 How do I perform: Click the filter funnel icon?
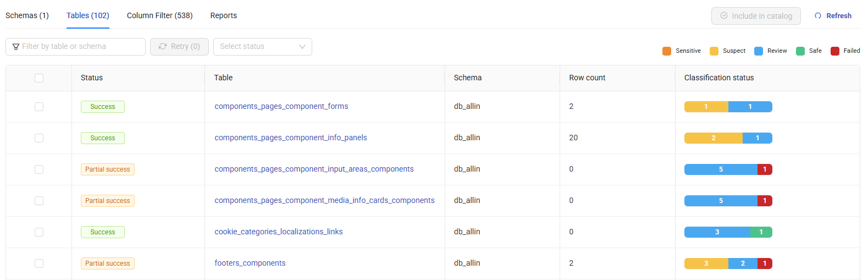(16, 47)
